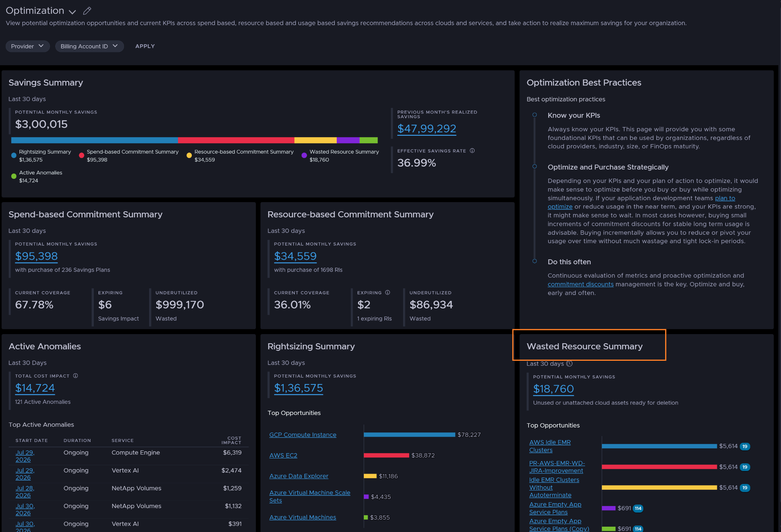Expand the Billing Account ID dropdown
The image size is (781, 532).
[89, 46]
